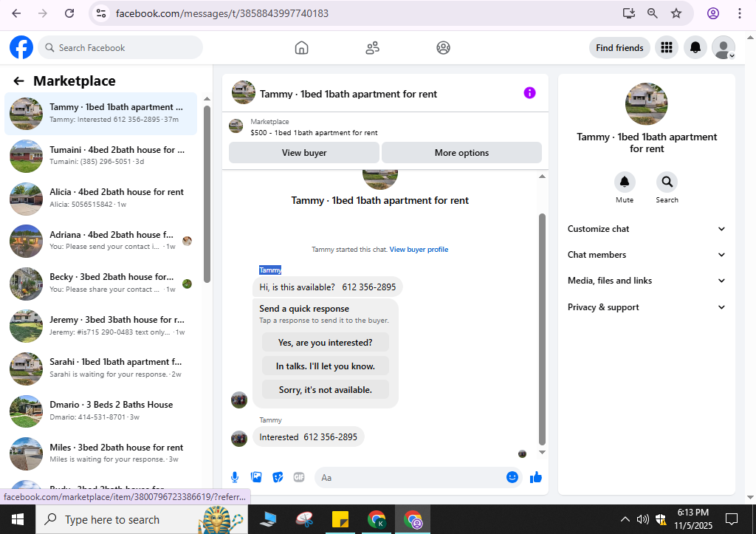Choose quick response 'Sorry, it's not available.'
The width and height of the screenshot is (756, 534).
(x=326, y=390)
